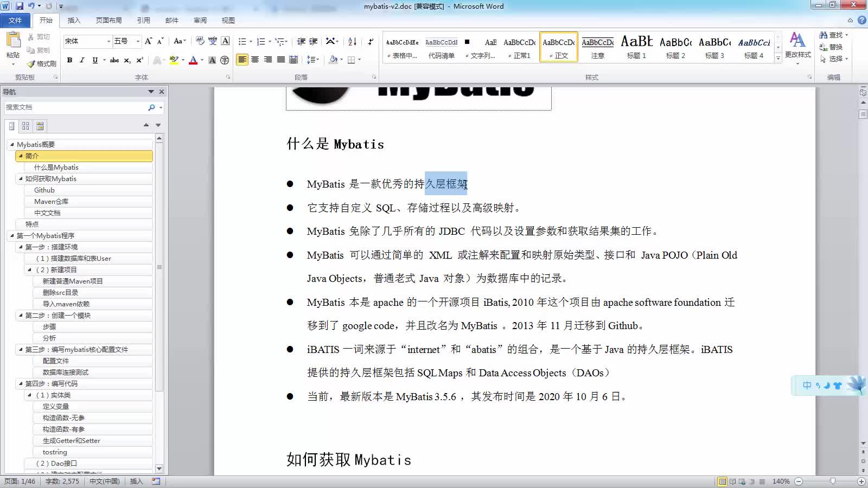Toggle Subscript formatting
Screen dimensions: 868x488
point(127,60)
